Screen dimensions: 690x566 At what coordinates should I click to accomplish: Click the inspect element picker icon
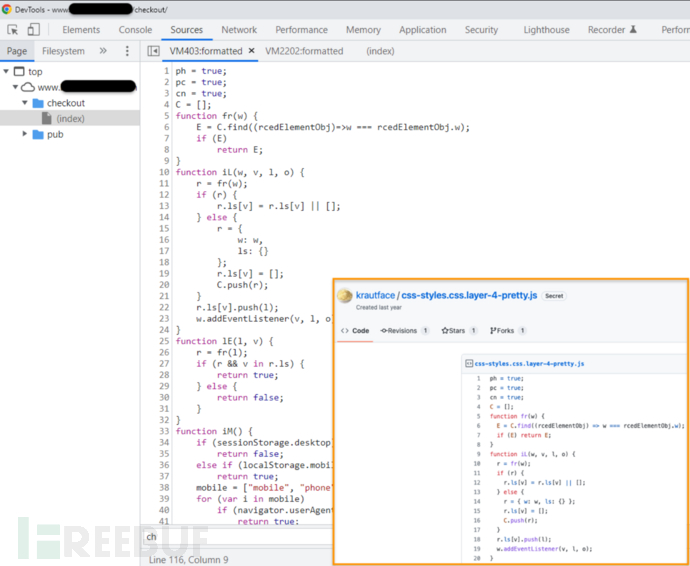[12, 30]
